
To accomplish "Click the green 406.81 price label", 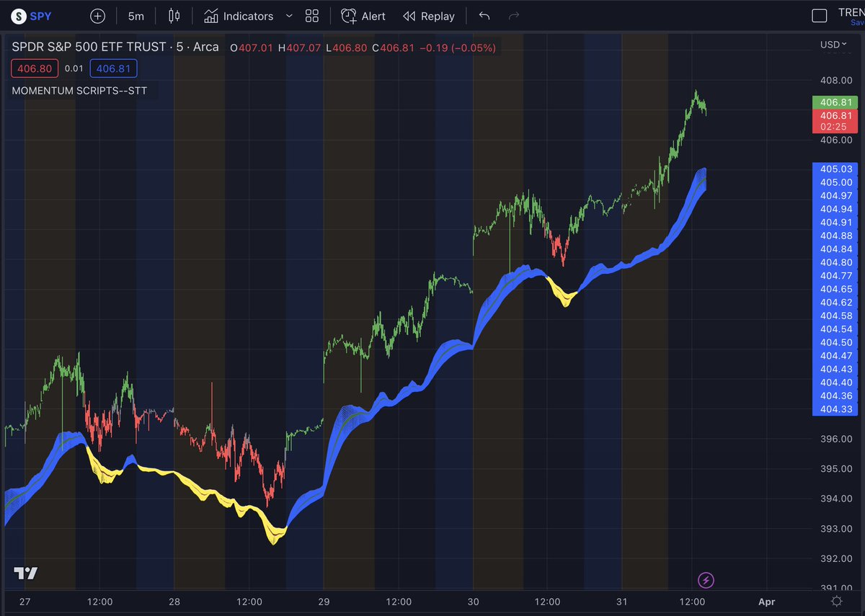I will pyautogui.click(x=835, y=102).
